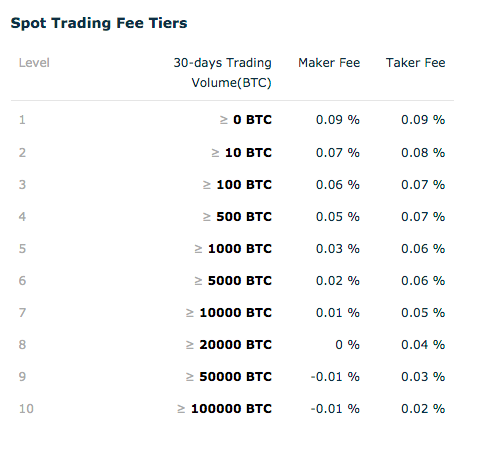Click the Taker Fee column header
Screen dimensions: 494x460
tap(415, 63)
